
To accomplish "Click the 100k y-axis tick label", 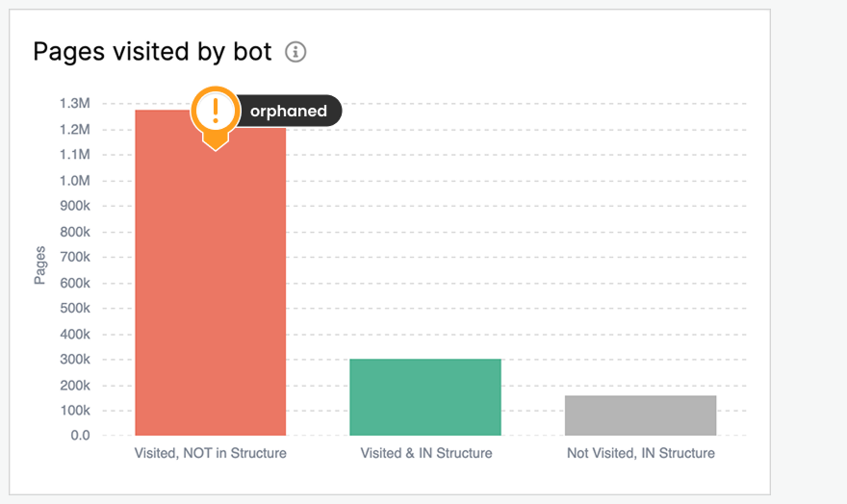I will pos(75,411).
